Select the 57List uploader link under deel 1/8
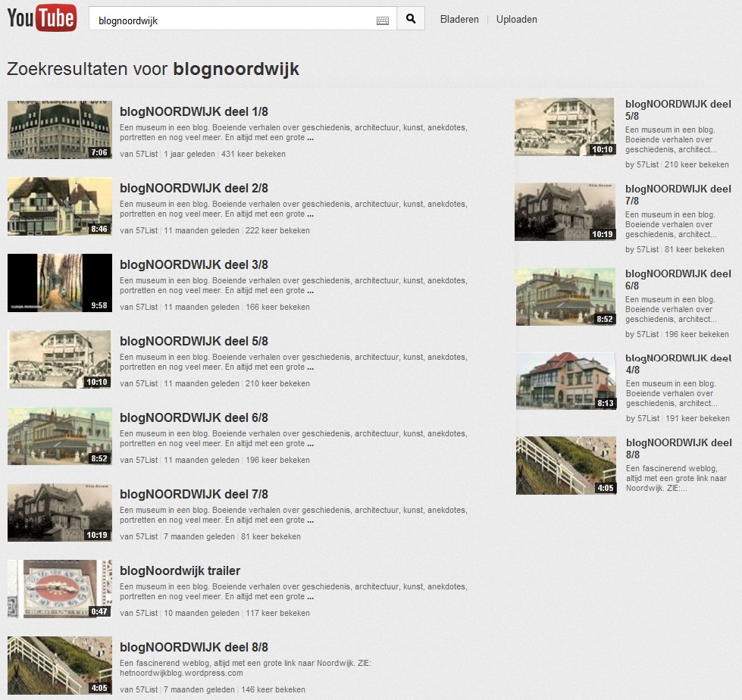Viewport: 742px width, 700px height. pyautogui.click(x=146, y=154)
